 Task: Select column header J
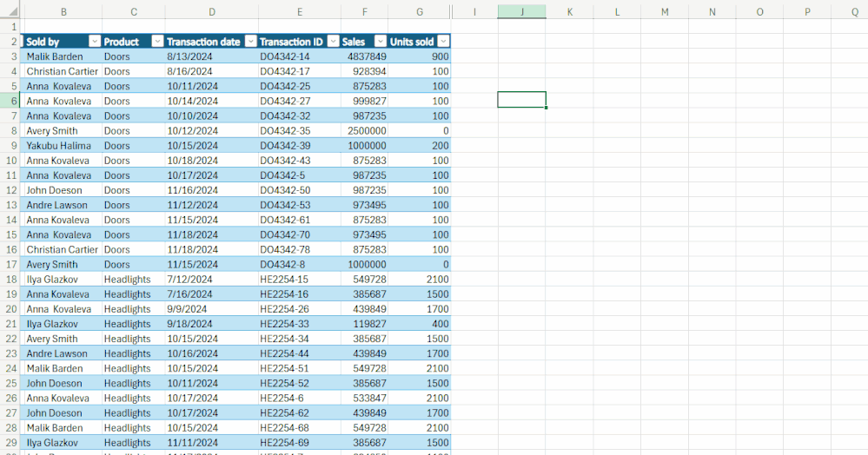522,11
